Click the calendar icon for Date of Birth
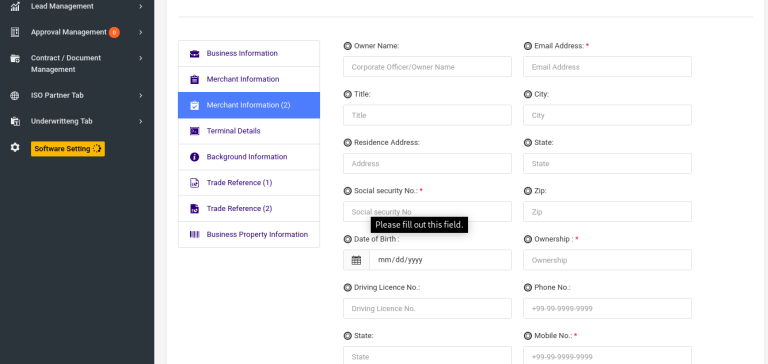This screenshot has height=364, width=768. coord(357,260)
